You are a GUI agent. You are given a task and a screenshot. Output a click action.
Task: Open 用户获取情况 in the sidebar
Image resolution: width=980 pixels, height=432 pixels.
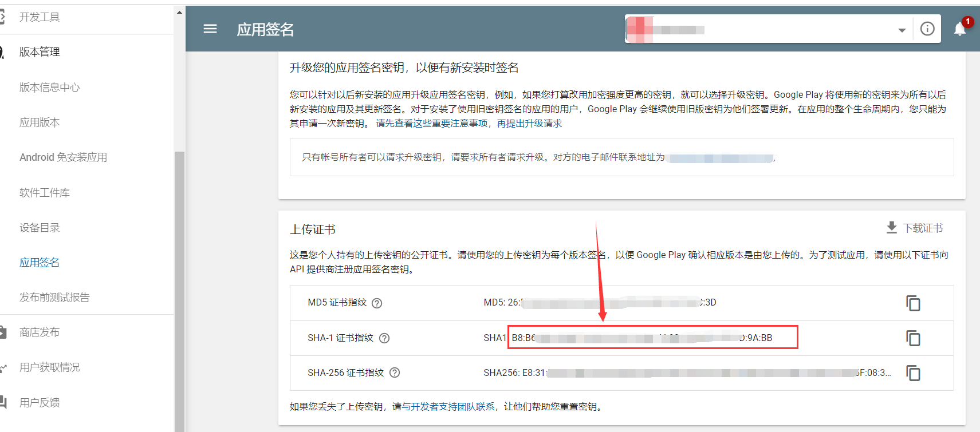(x=50, y=367)
